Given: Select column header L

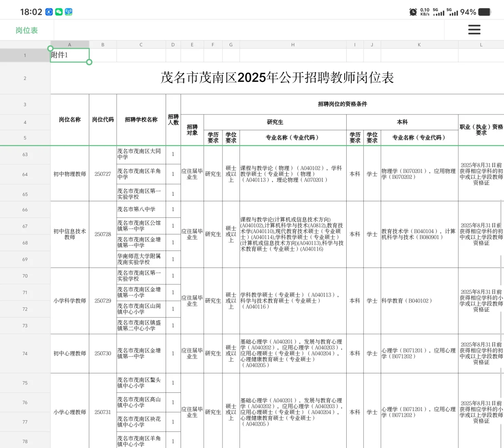Looking at the screenshot, I should click(x=481, y=44).
